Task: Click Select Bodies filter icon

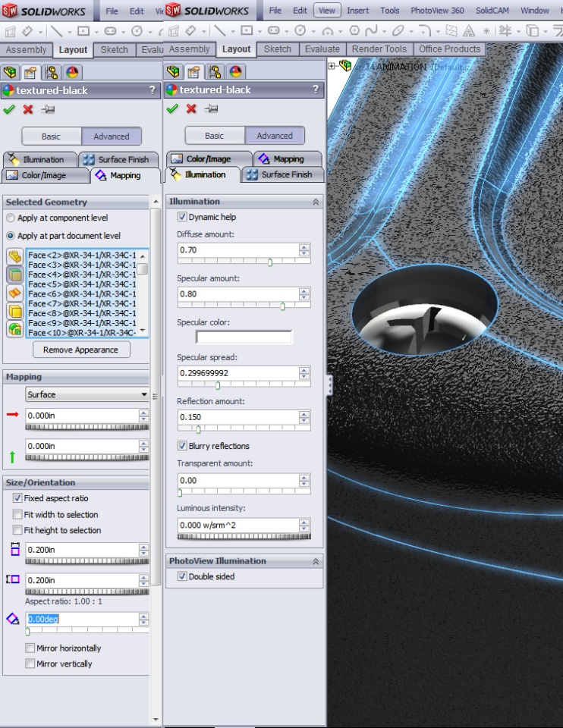Action: click(15, 311)
